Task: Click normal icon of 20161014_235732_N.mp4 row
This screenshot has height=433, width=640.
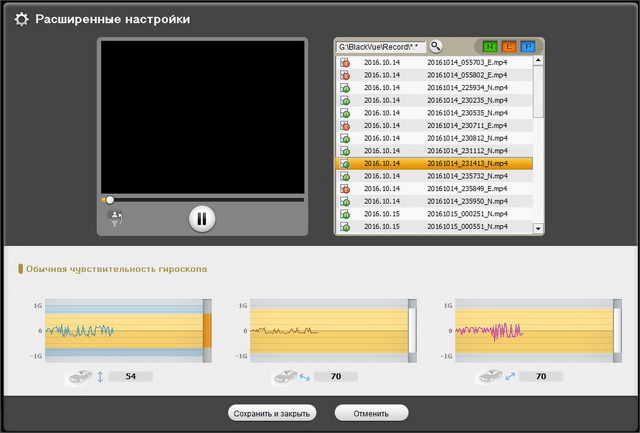Action: coord(345,176)
